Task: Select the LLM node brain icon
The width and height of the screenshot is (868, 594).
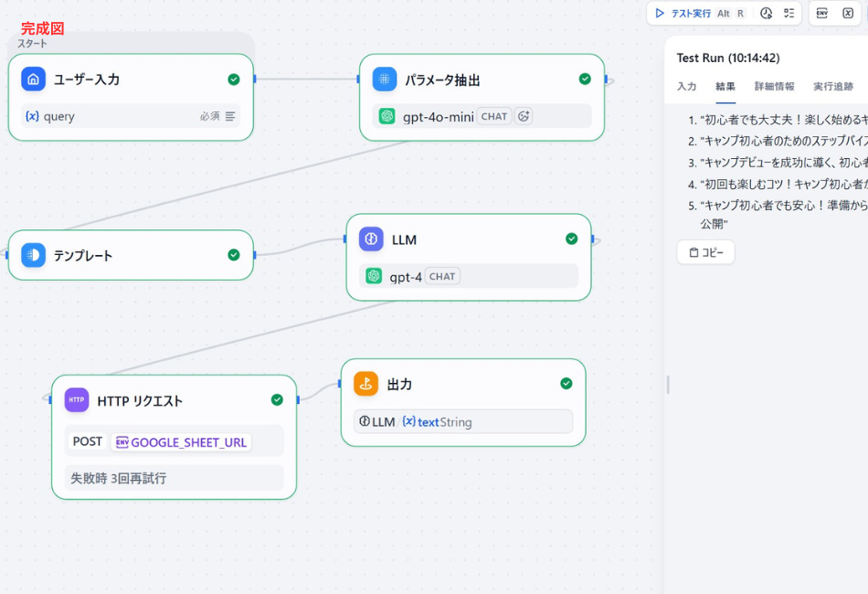Action: coord(372,239)
